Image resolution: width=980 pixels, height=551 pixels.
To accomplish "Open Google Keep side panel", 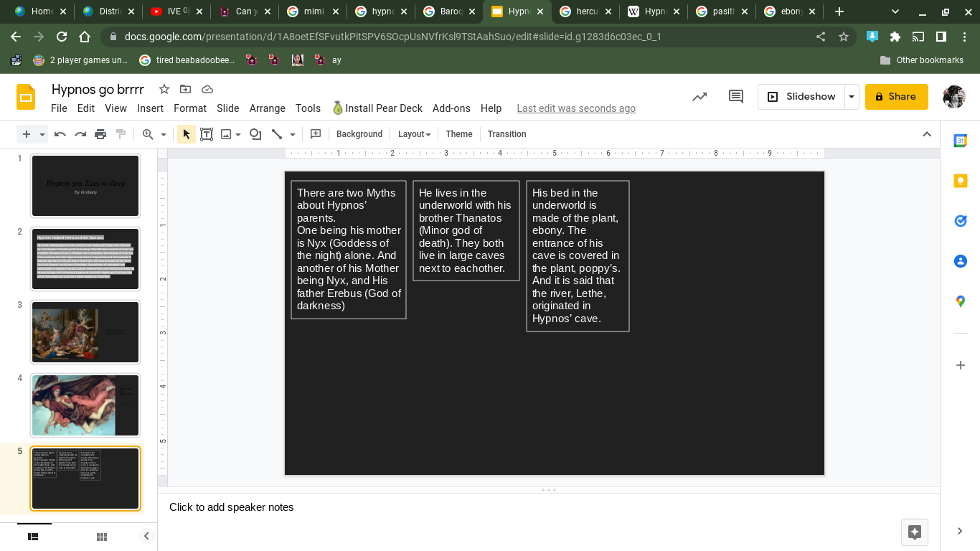I will click(961, 182).
